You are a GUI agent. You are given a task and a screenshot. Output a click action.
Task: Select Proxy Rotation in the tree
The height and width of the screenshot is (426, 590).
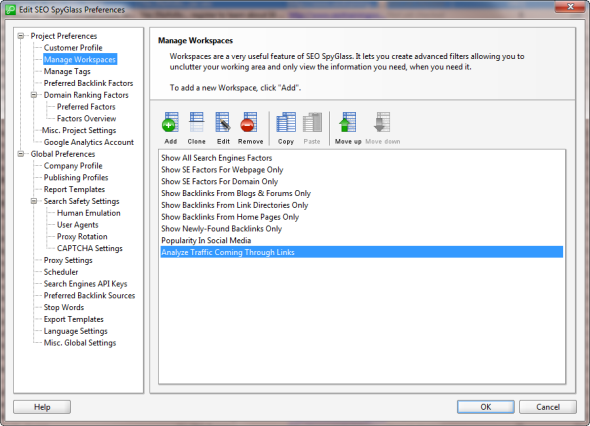click(82, 236)
